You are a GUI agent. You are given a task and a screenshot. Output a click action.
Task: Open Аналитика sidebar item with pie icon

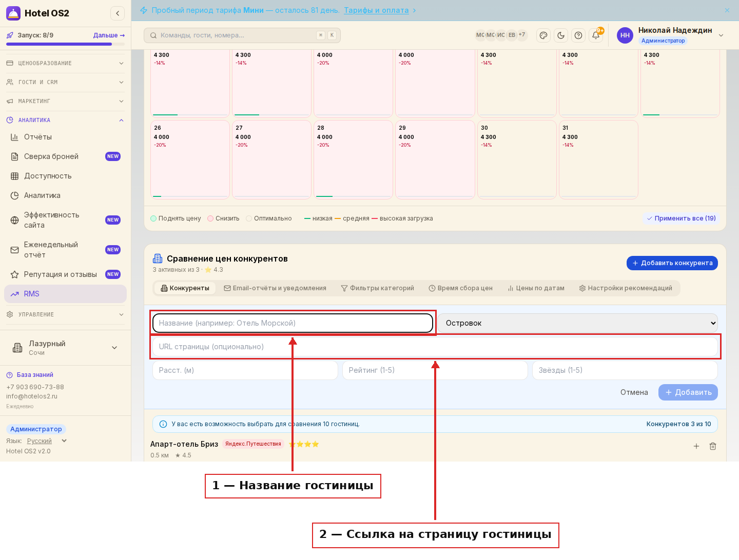(65, 195)
